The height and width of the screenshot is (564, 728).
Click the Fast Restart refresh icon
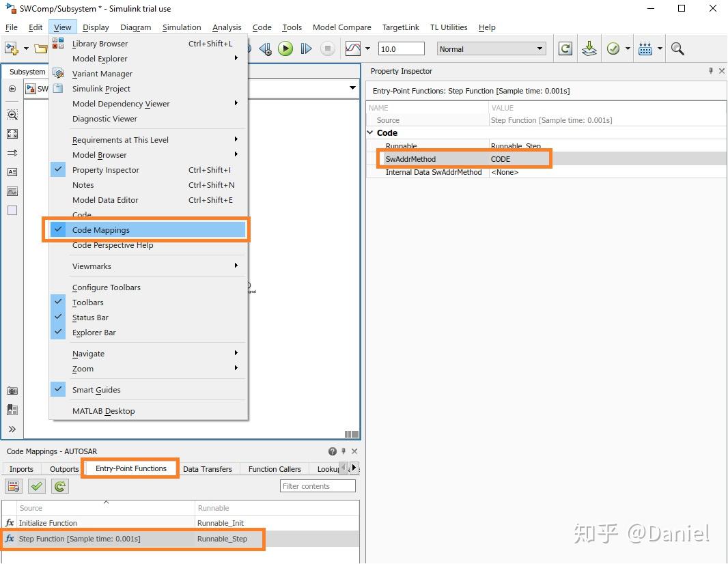565,48
